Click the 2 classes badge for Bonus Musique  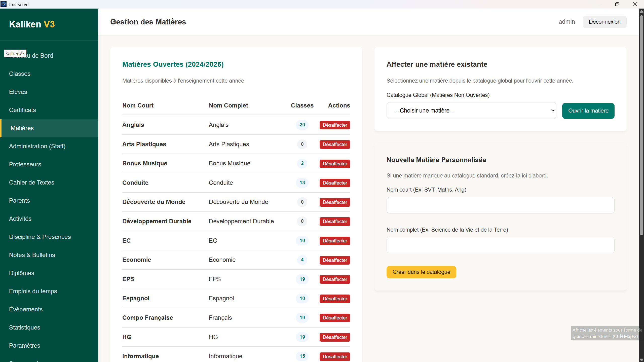[302, 163]
